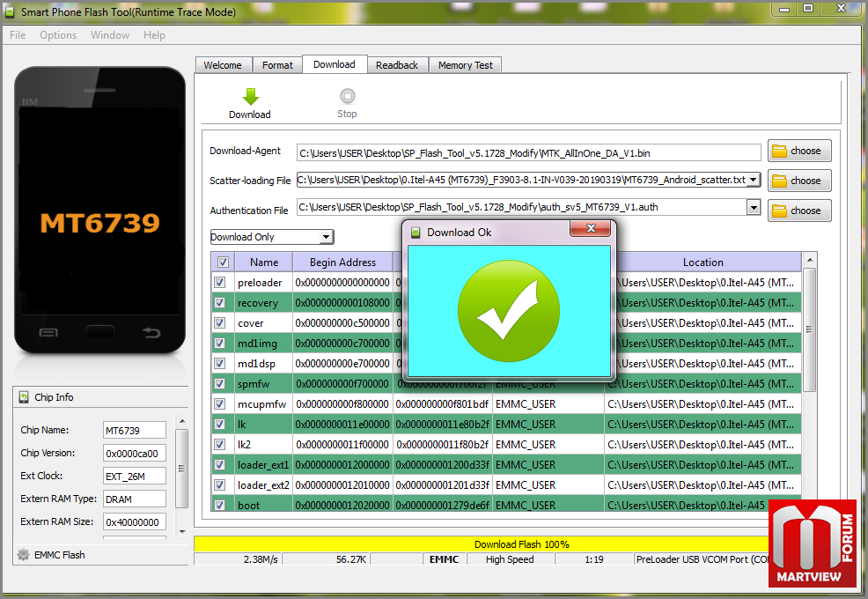Click the Ext Clock EXT_26M field
868x599 pixels.
[135, 477]
